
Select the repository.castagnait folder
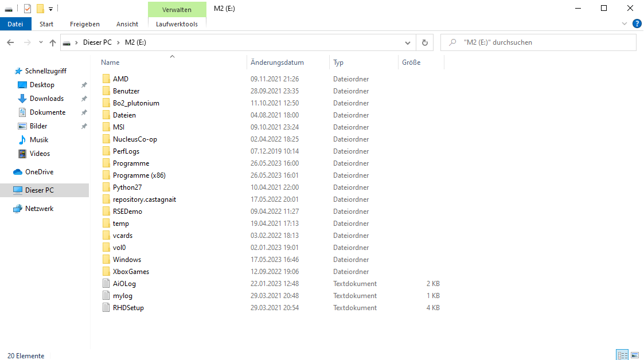[x=144, y=199]
